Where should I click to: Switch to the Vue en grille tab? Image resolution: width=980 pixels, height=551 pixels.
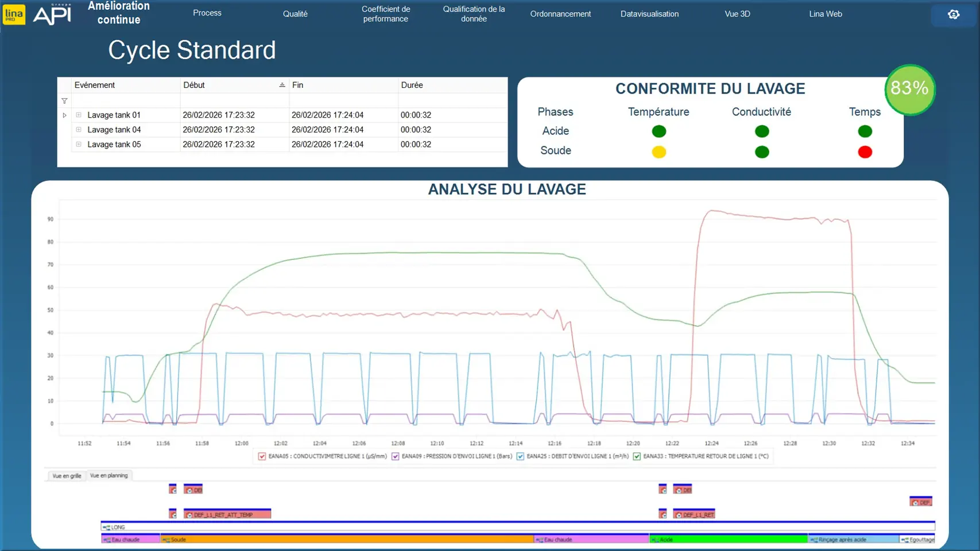click(67, 476)
